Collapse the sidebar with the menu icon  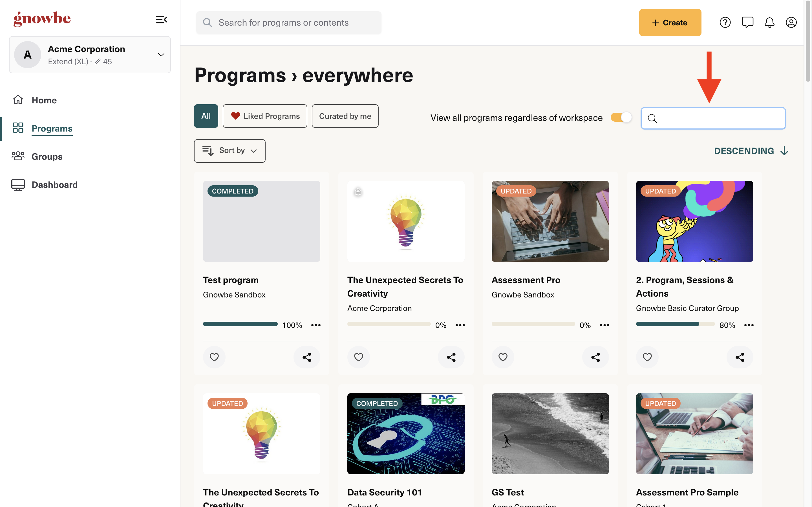coord(161,19)
